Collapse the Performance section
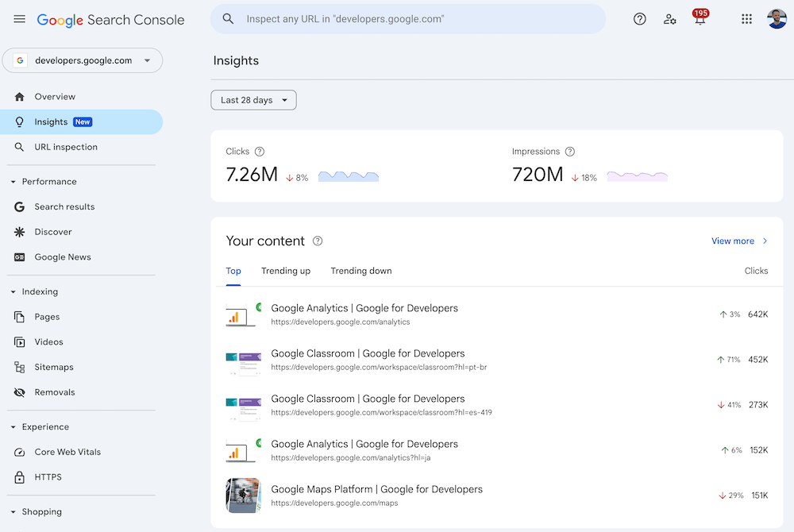This screenshot has width=794, height=532. point(13,182)
